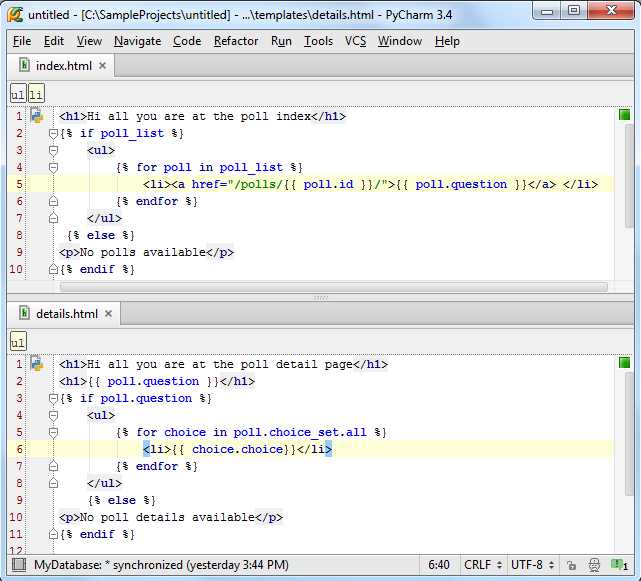Switch to the details.html tab
This screenshot has height=581, width=641.
pos(66,314)
